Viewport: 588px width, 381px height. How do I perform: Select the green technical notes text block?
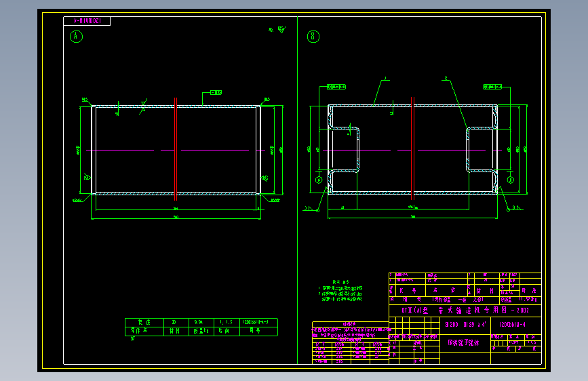(340, 291)
